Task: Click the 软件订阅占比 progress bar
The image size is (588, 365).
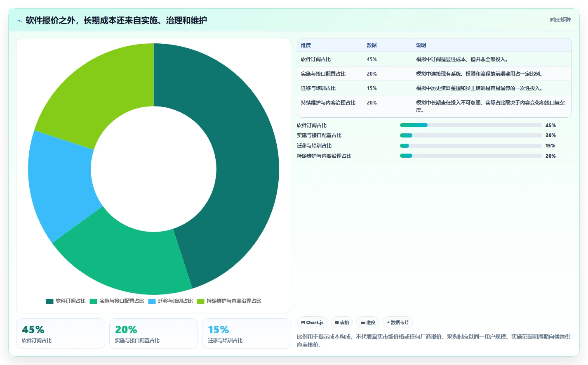Action: 471,125
